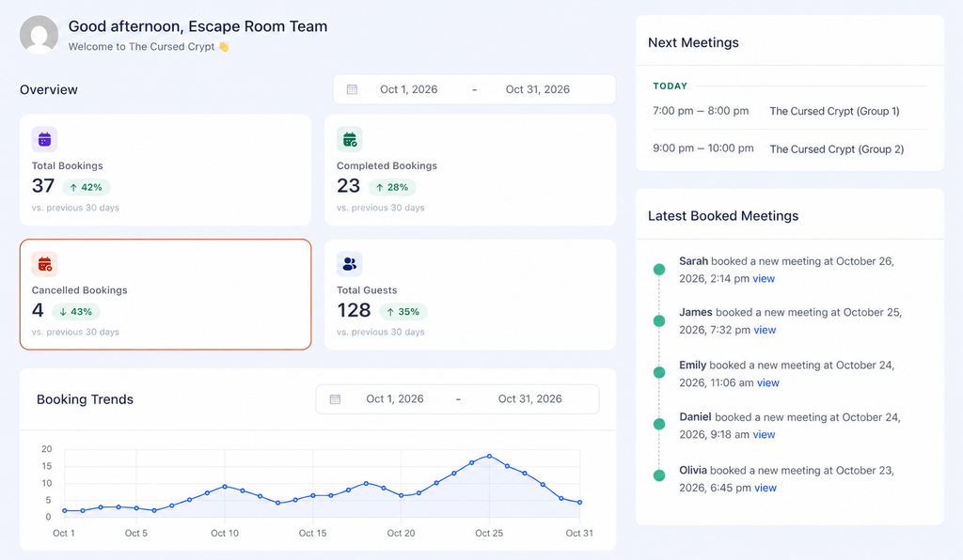View Sarah's booked meeting
This screenshot has height=560, width=963.
(x=764, y=278)
